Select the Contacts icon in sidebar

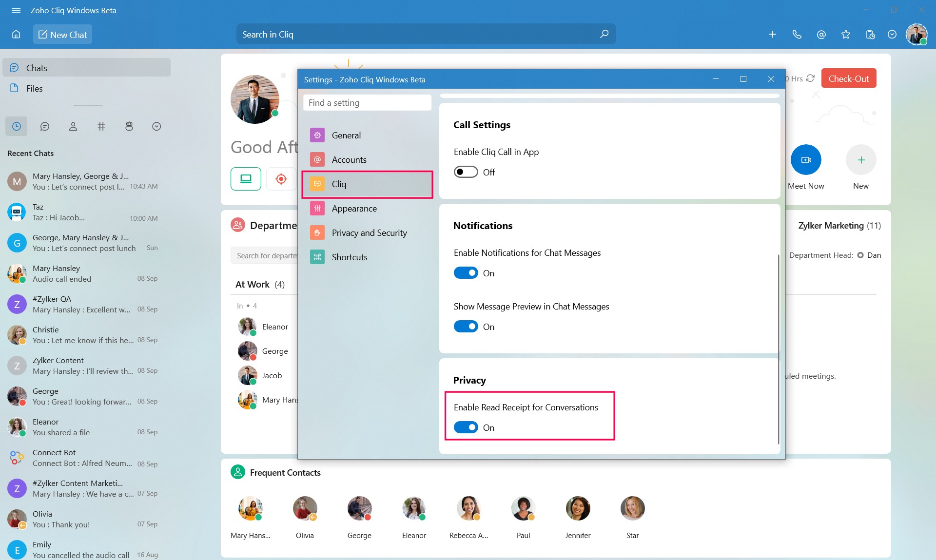coord(73,125)
